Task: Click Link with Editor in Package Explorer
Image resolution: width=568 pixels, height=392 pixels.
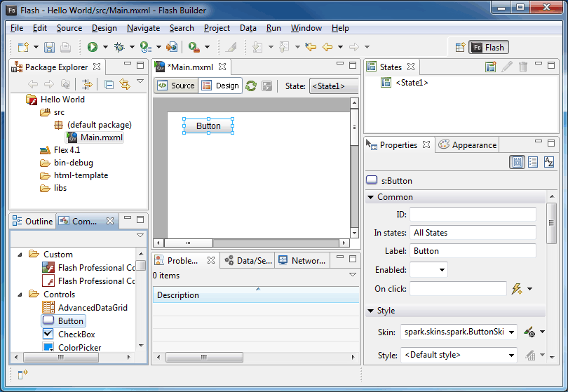Action: click(x=125, y=84)
